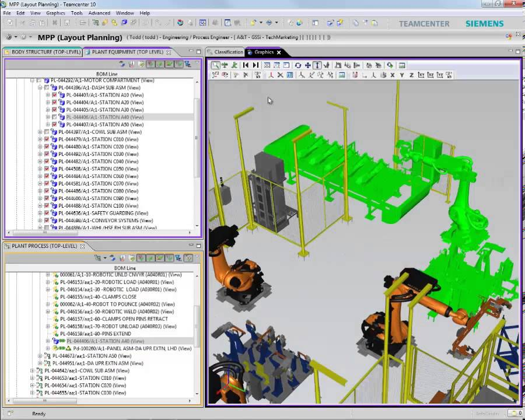525x420 pixels.
Task: Expand 20-ROBOTIC LOAD (A040R01) process node
Action: coord(48,282)
